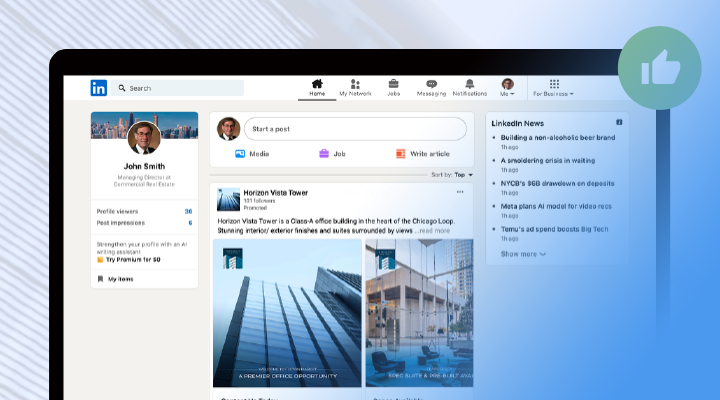Focus the Search input field
This screenshot has height=400, width=720.
coord(177,88)
